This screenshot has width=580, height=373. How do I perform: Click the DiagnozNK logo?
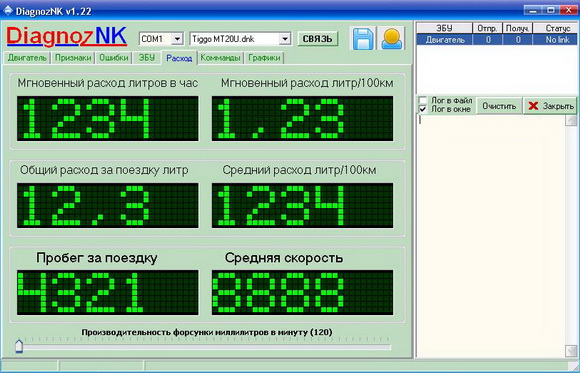67,37
